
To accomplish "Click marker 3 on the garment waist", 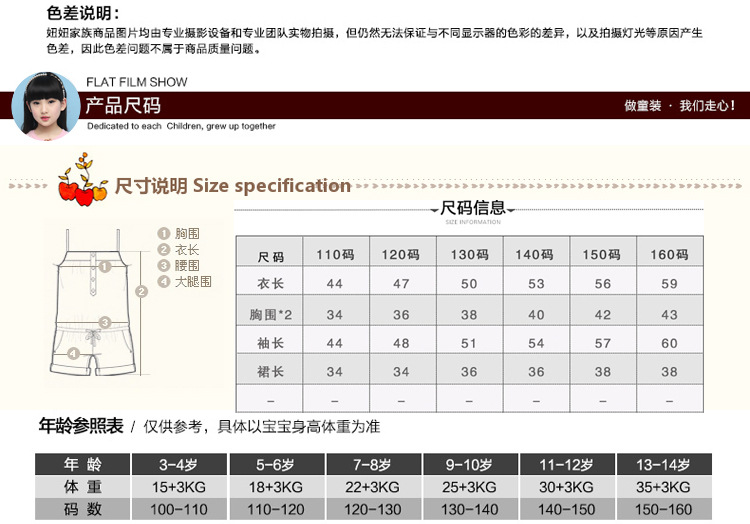I will pyautogui.click(x=105, y=322).
